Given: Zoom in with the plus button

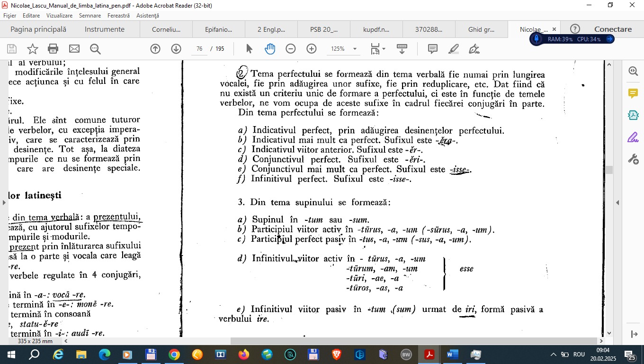Looking at the screenshot, I should pyautogui.click(x=312, y=49).
